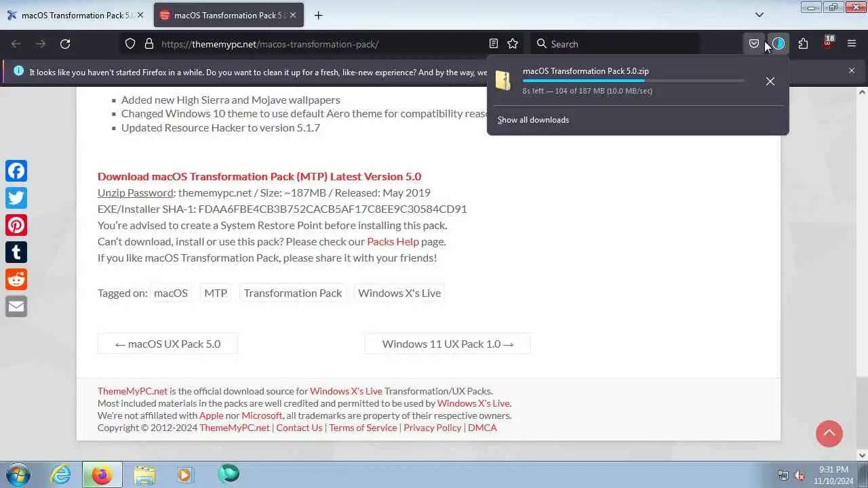Share on Twitter
Image resolution: width=868 pixels, height=488 pixels.
click(16, 198)
